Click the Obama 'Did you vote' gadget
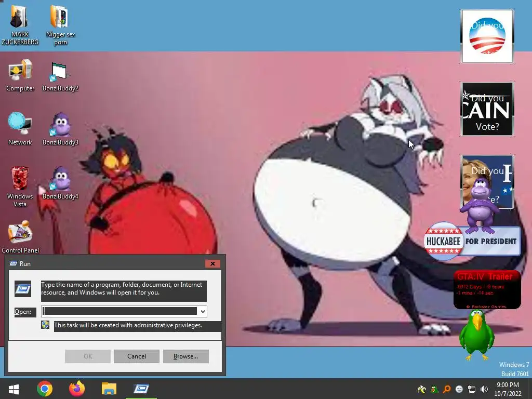The height and width of the screenshot is (399, 532). pyautogui.click(x=487, y=36)
